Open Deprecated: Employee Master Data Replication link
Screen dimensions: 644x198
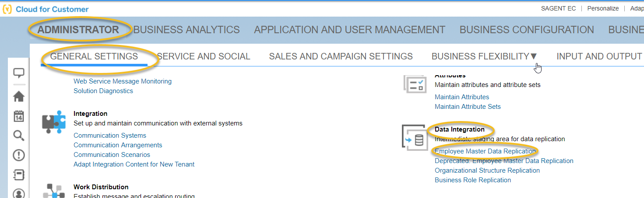[x=504, y=161]
